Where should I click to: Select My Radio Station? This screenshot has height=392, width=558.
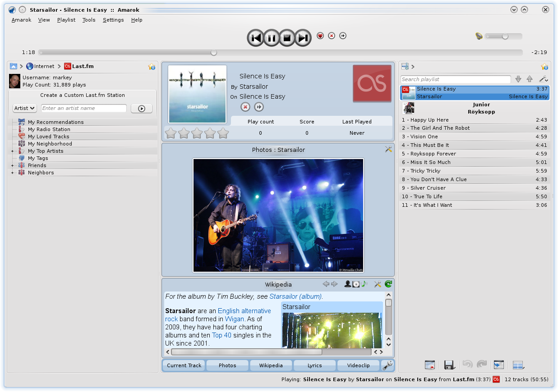pos(49,129)
